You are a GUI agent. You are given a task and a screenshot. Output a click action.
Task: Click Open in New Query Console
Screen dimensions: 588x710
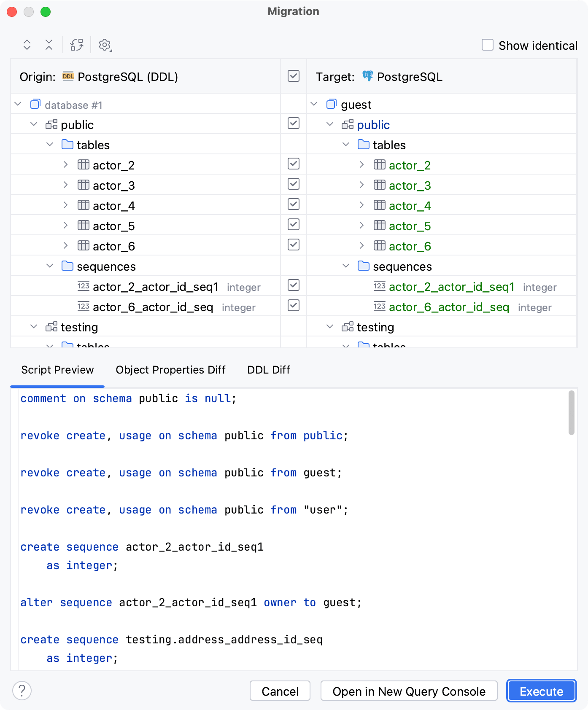point(409,691)
